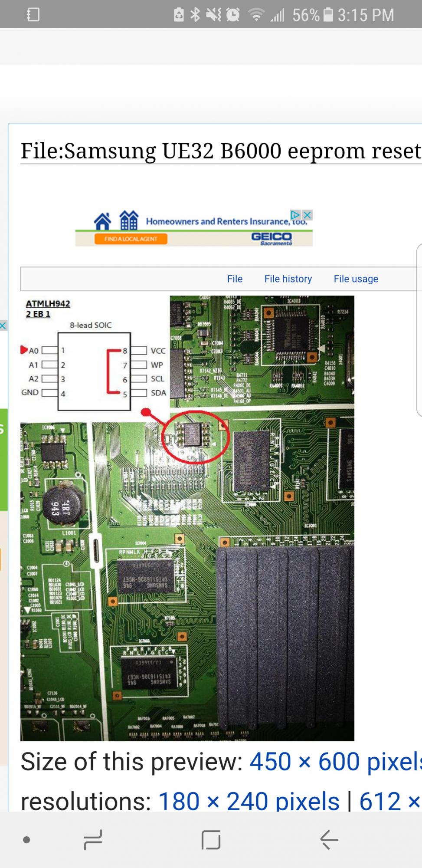This screenshot has height=868, width=422.
Task: Tap the Android home square button
Action: point(211,839)
